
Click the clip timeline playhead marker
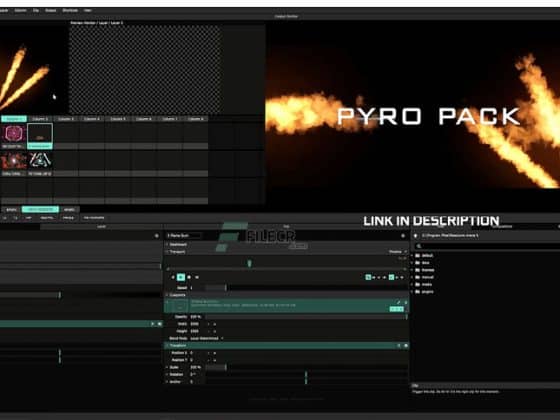click(x=249, y=264)
